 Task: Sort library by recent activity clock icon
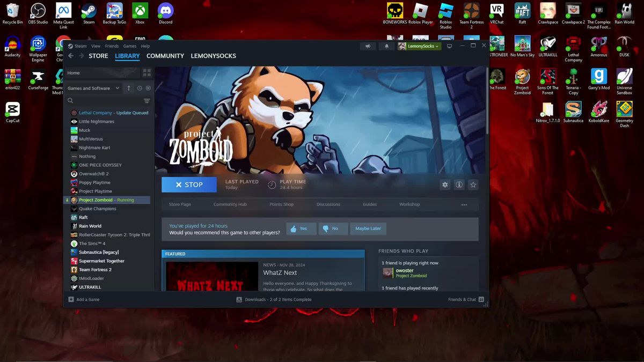(140, 88)
